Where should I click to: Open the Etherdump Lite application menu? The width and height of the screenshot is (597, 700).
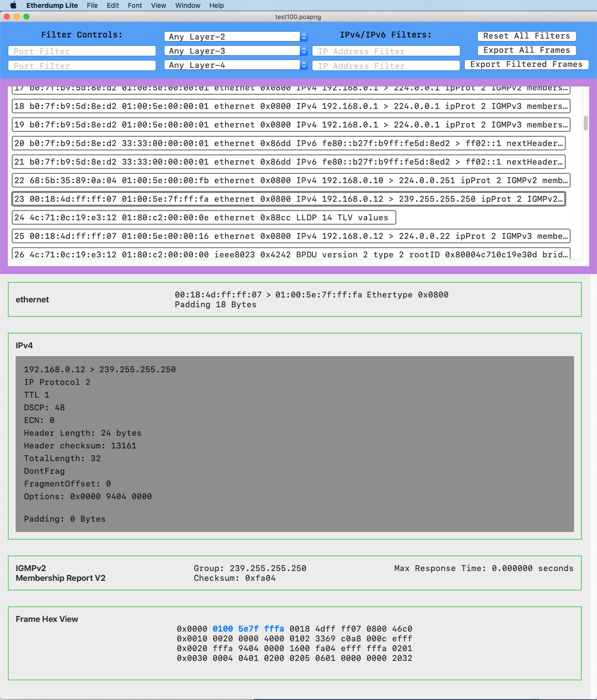pos(52,5)
